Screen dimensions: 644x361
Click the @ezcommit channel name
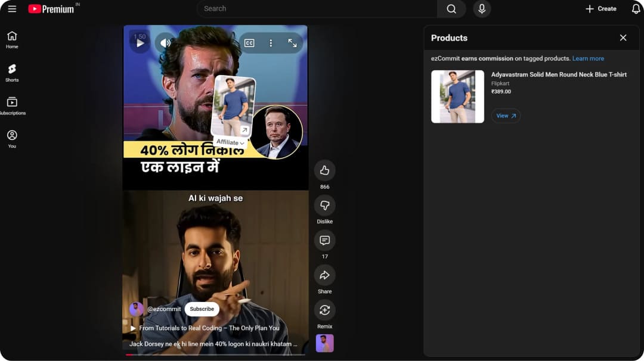point(164,309)
